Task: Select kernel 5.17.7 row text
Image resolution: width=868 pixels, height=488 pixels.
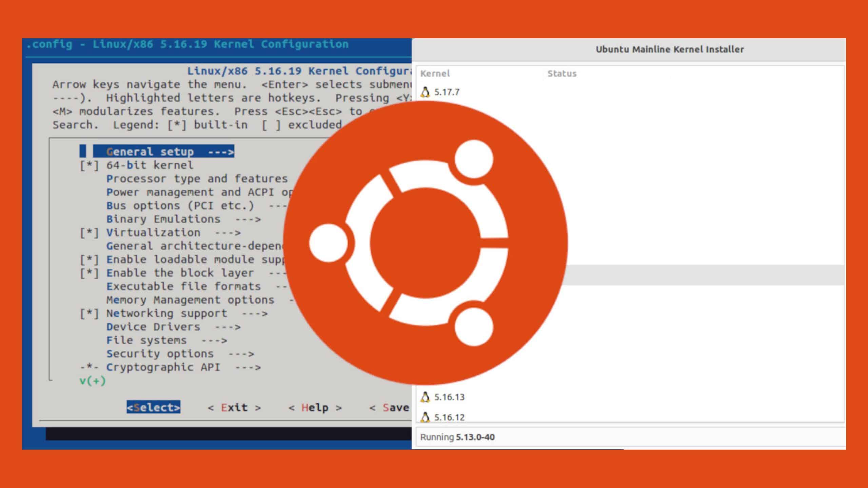Action: (447, 92)
